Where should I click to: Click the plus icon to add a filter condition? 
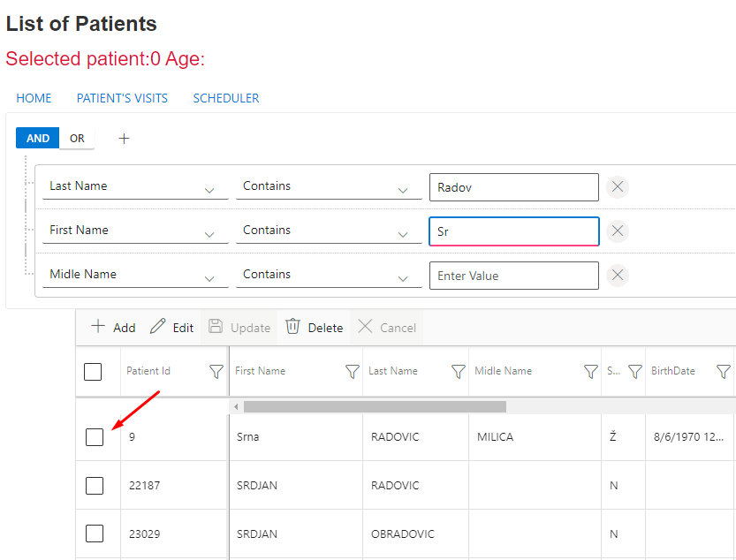point(124,139)
